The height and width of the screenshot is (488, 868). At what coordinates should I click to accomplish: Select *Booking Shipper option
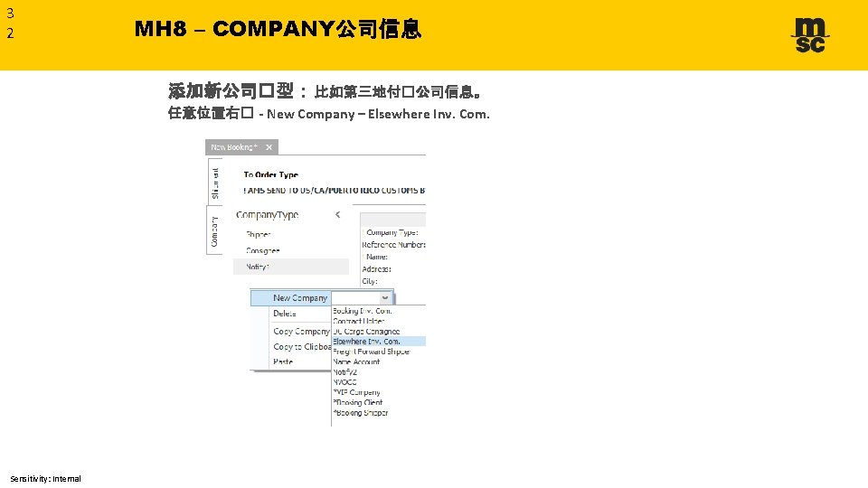(x=361, y=412)
